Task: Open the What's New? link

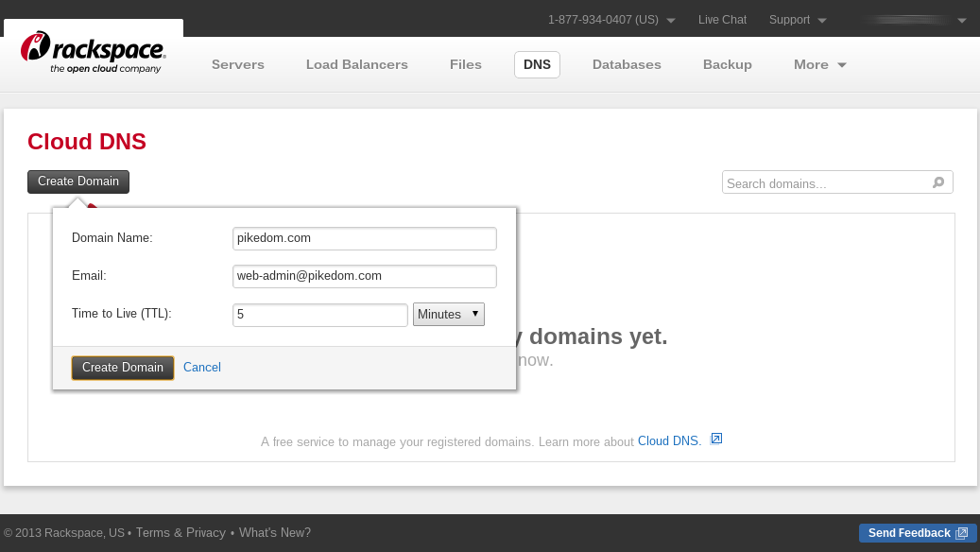Action: [x=275, y=532]
